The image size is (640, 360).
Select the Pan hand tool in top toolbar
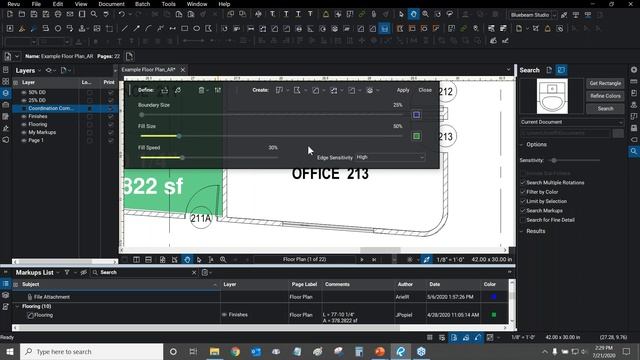click(x=413, y=14)
